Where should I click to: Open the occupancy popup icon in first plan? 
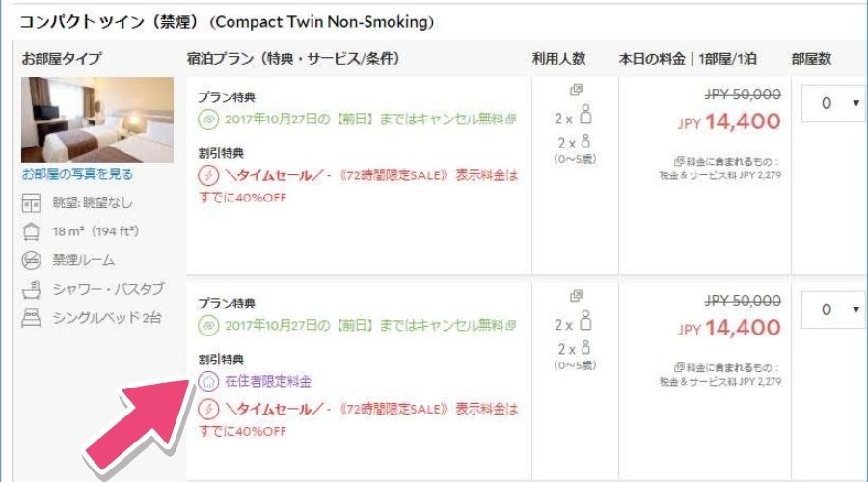point(577,91)
